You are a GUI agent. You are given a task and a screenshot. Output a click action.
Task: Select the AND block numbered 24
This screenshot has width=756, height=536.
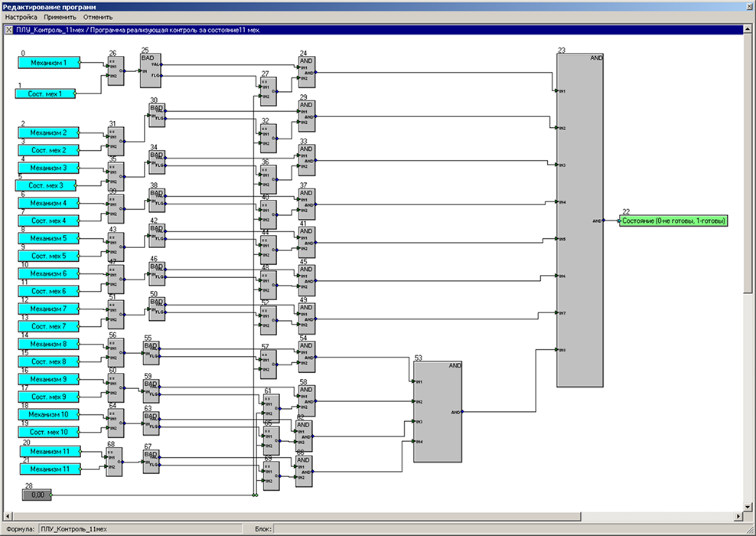[x=306, y=71]
